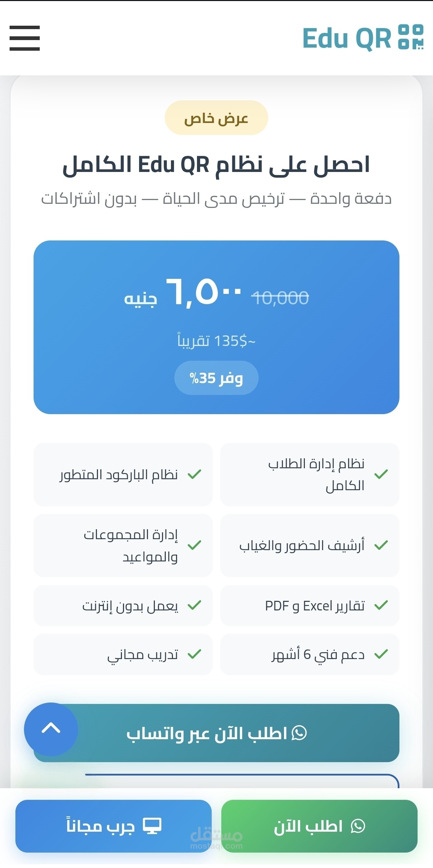This screenshot has height=868, width=433.
Task: Click checkmark beside نظام إدارة الطلاب الكامل
Action: point(381,474)
